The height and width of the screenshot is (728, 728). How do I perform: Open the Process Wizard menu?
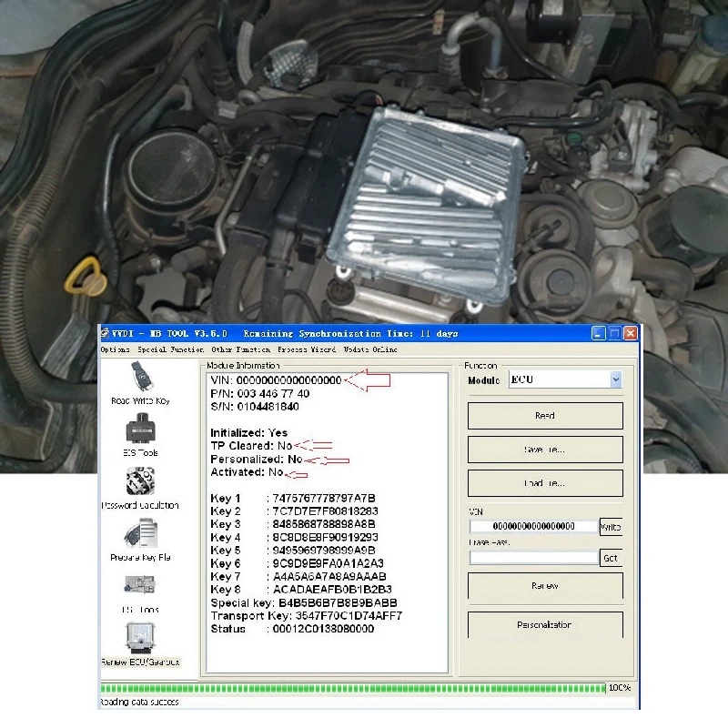click(306, 349)
